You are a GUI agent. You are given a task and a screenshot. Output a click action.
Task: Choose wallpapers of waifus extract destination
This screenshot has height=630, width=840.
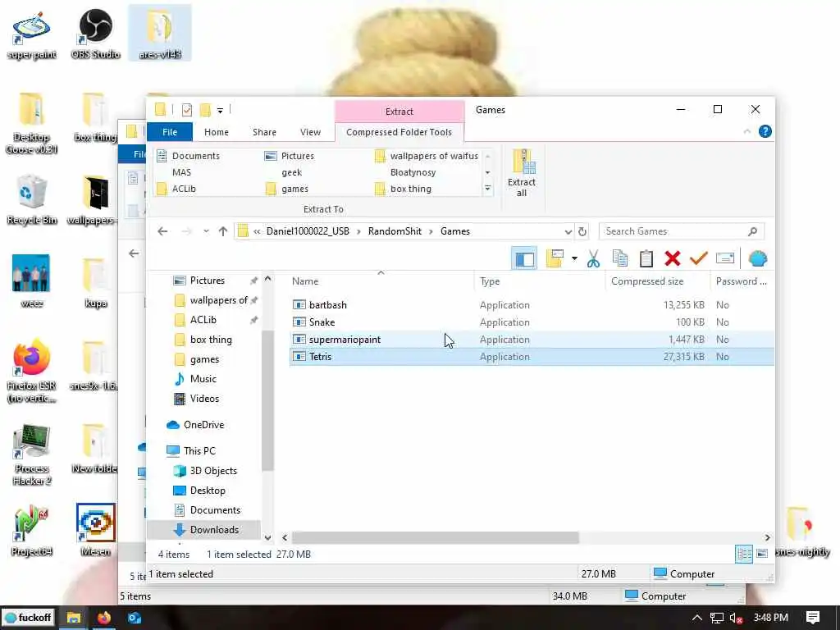tap(427, 156)
